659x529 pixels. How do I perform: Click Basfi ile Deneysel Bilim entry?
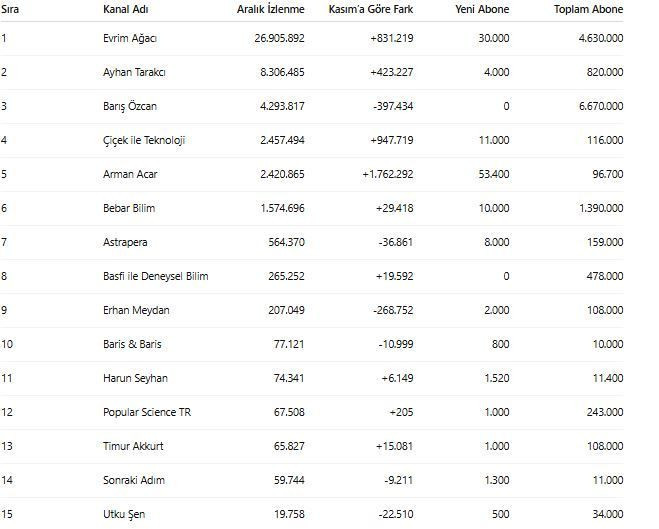[x=155, y=276]
